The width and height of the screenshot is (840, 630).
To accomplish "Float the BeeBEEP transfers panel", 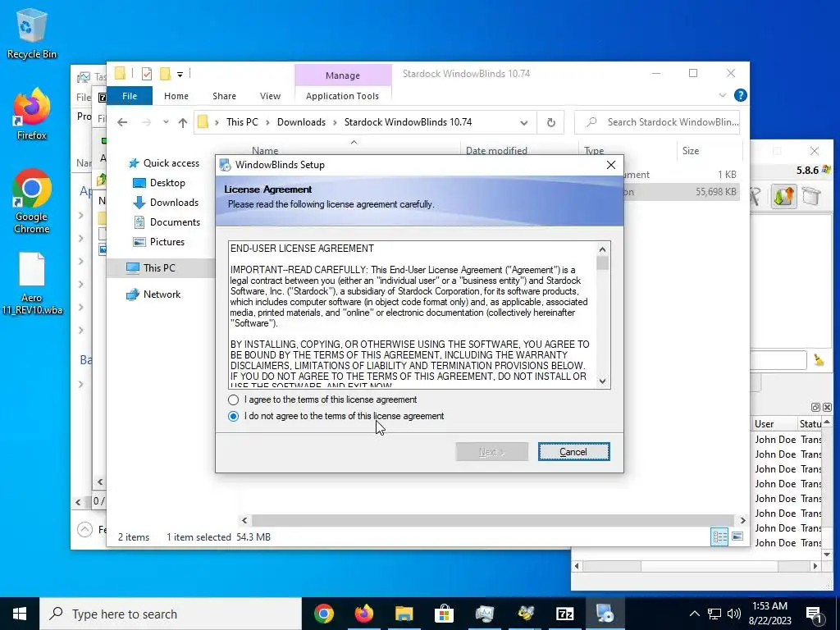I will point(816,408).
